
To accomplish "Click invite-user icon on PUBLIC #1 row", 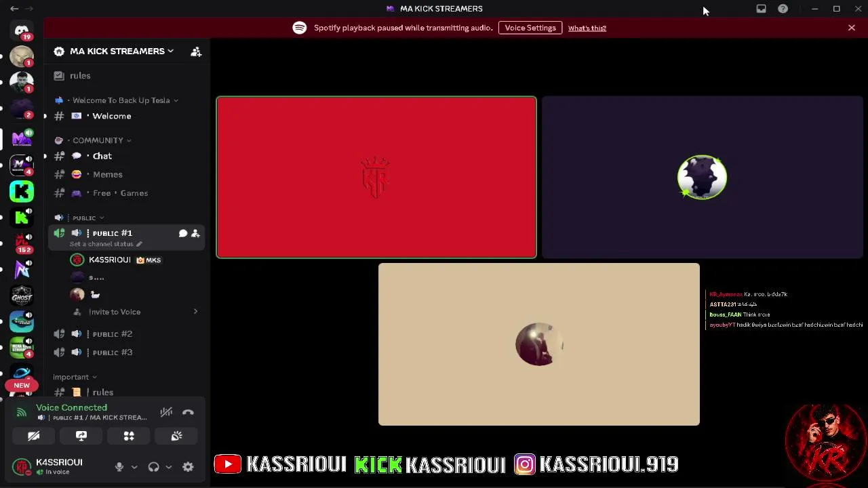I will pyautogui.click(x=195, y=233).
